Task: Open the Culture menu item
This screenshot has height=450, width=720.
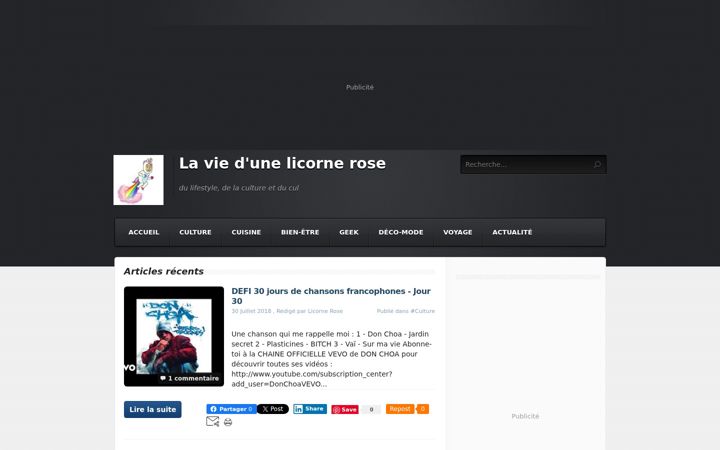Action: tap(195, 232)
